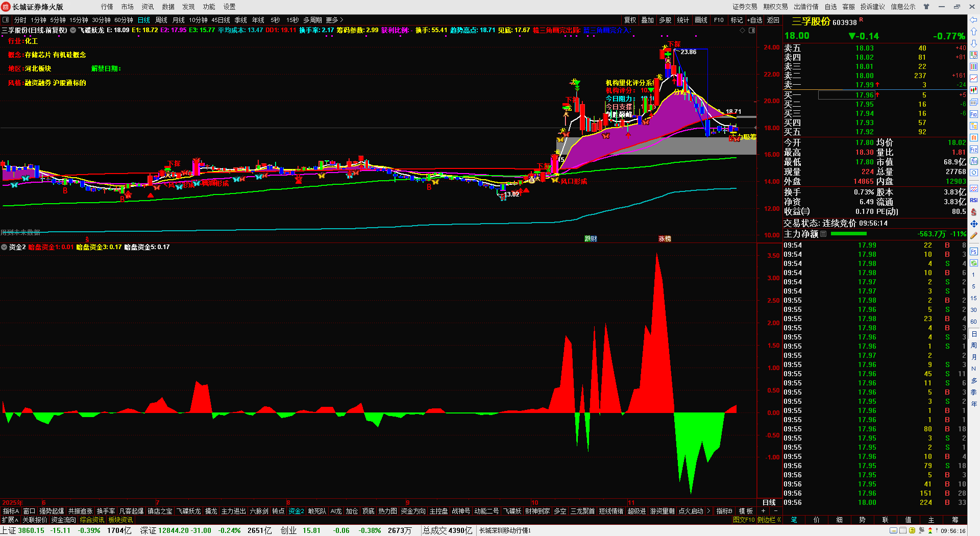Click the 上证 index value in the status bar
The image size is (980, 536).
click(x=31, y=531)
